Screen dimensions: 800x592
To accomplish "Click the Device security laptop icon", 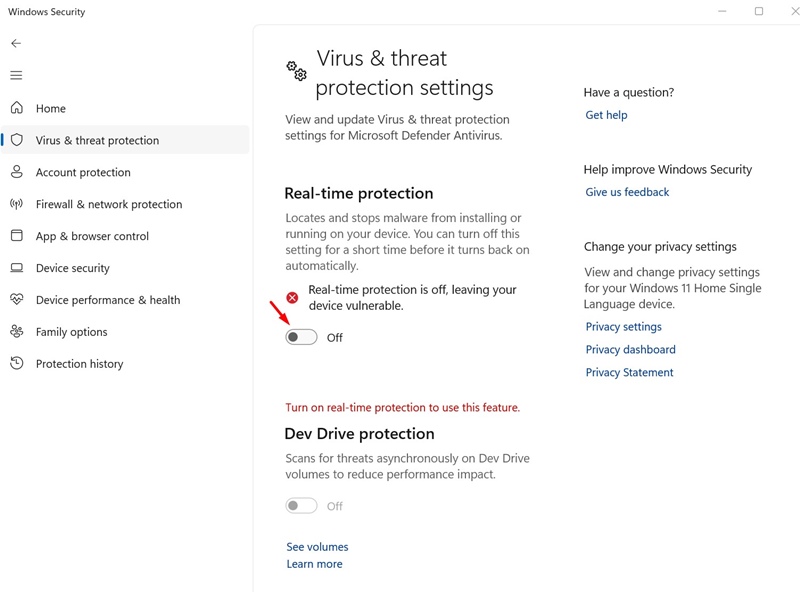I will (x=17, y=268).
